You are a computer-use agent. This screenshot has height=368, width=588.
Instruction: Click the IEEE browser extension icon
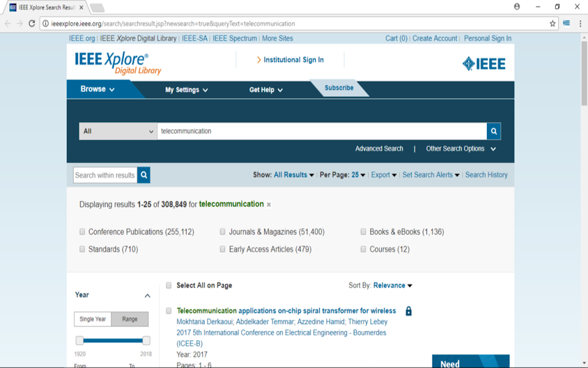pos(567,23)
